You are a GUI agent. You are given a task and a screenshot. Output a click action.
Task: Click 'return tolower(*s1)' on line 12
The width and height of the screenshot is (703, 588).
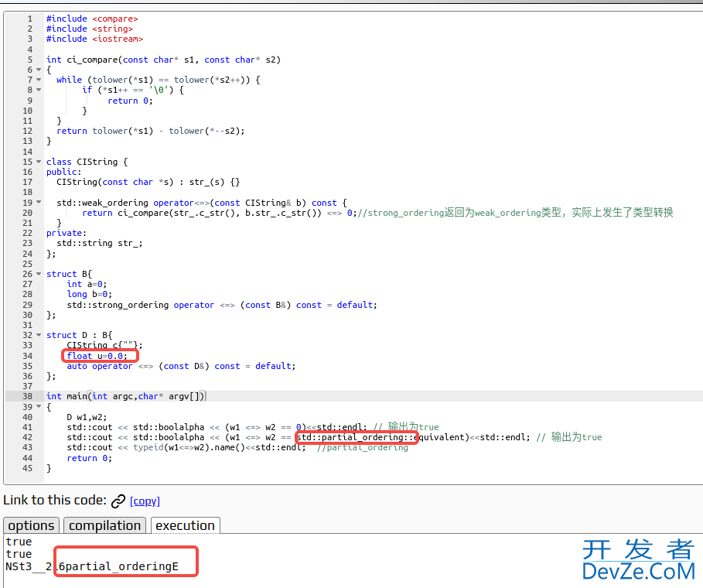[105, 131]
